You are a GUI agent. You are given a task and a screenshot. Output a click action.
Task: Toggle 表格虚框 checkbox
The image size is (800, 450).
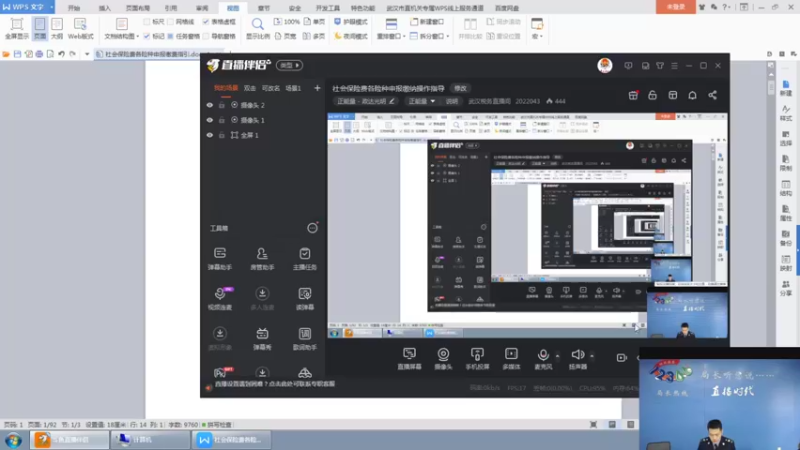coord(206,22)
